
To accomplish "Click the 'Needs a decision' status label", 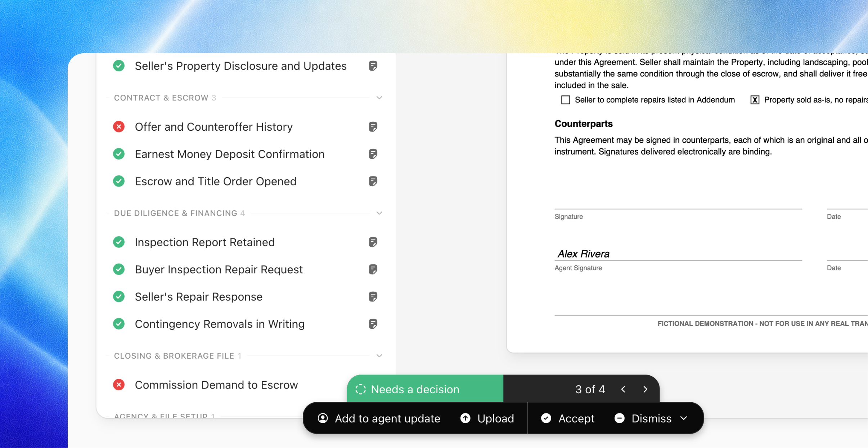I will click(x=415, y=389).
